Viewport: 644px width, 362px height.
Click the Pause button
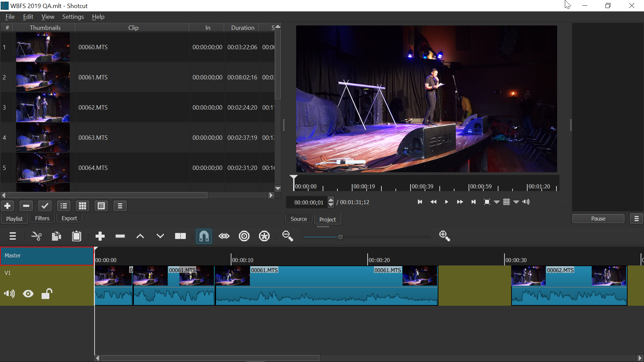click(598, 218)
